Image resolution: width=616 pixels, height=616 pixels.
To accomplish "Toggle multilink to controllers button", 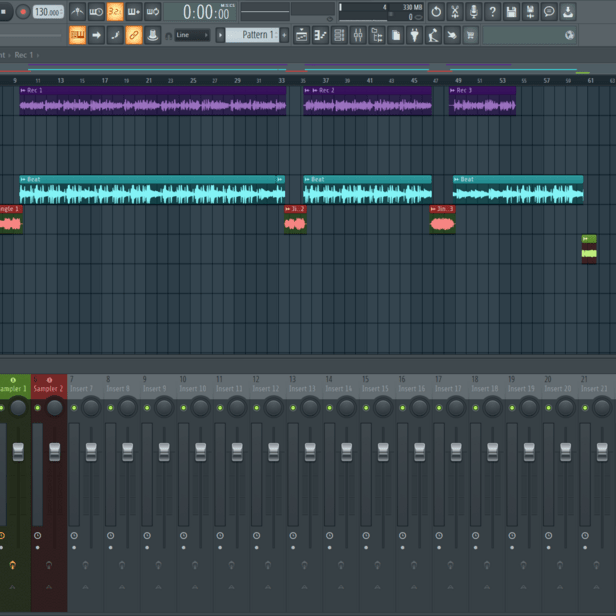I will (134, 35).
